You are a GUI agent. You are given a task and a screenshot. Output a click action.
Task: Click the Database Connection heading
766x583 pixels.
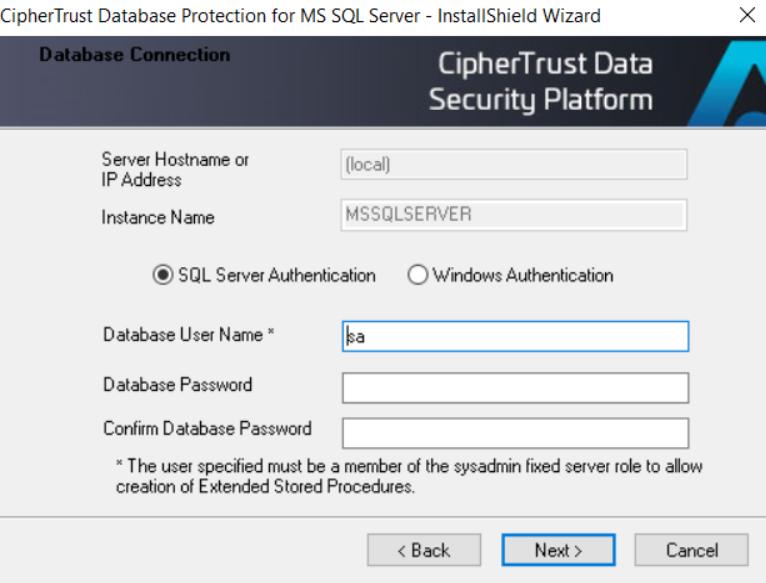click(x=134, y=55)
